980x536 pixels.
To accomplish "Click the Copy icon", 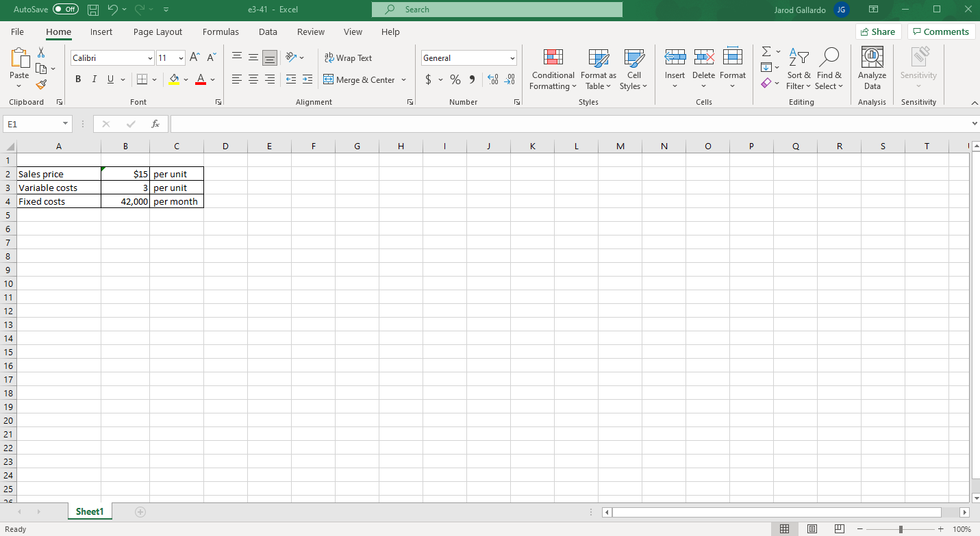I will point(41,68).
